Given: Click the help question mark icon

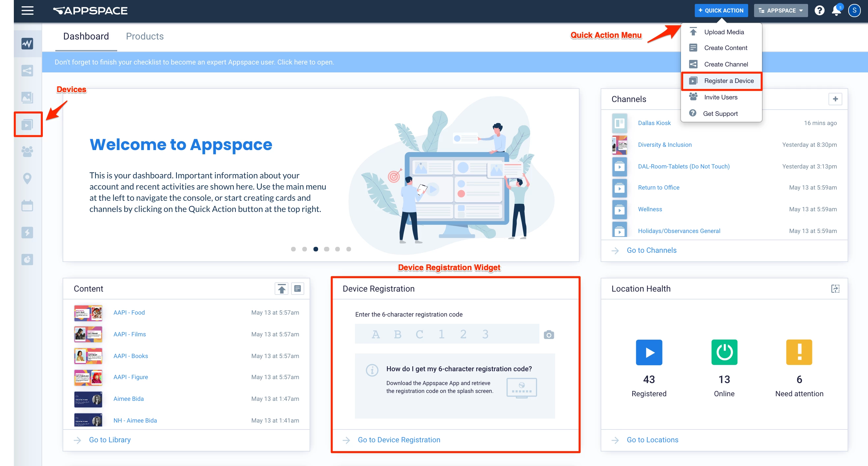Looking at the screenshot, I should coord(819,11).
